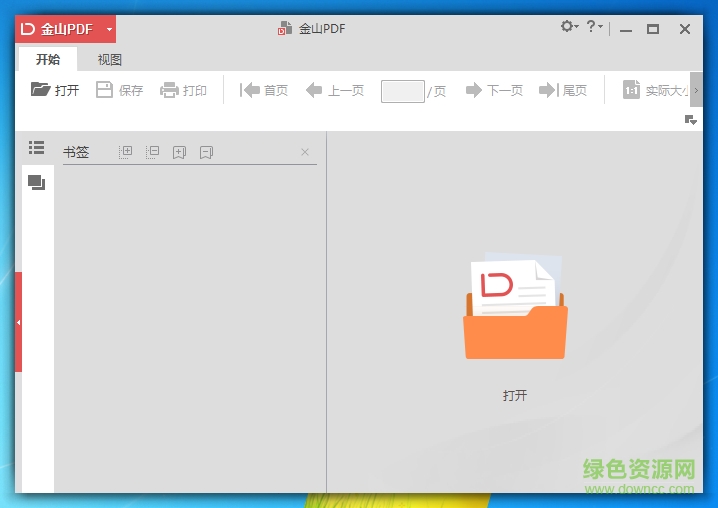718x508 pixels.
Task: Open the help question mark menu
Action: (593, 27)
